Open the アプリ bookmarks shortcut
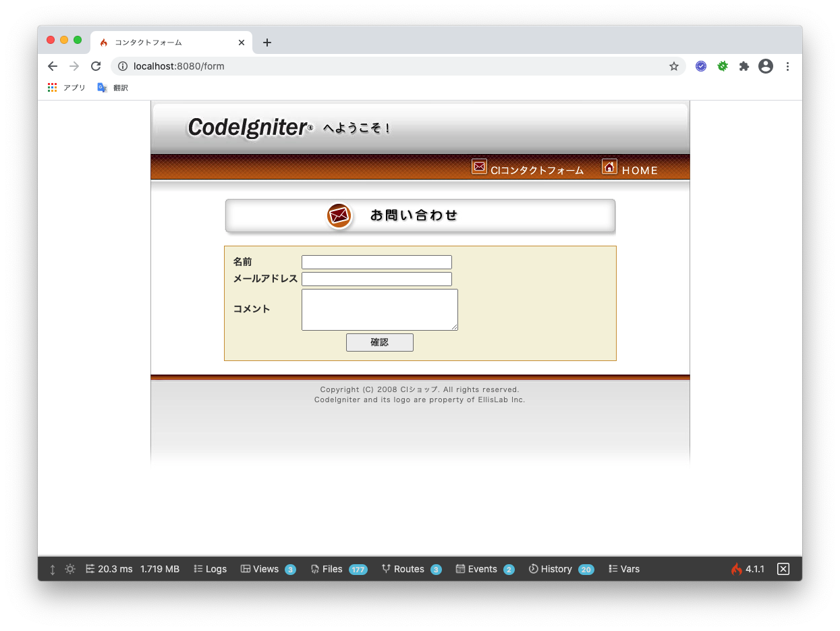This screenshot has height=631, width=840. pyautogui.click(x=67, y=88)
